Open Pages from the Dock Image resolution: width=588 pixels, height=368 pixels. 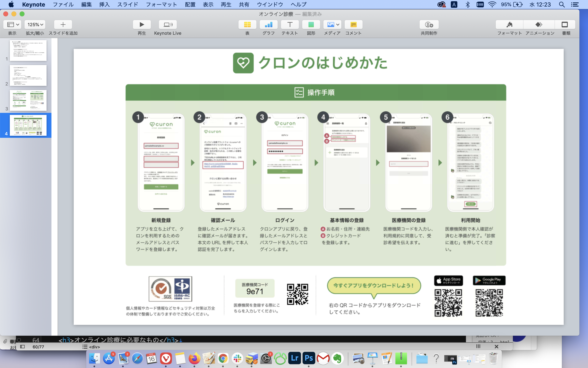coord(386,358)
